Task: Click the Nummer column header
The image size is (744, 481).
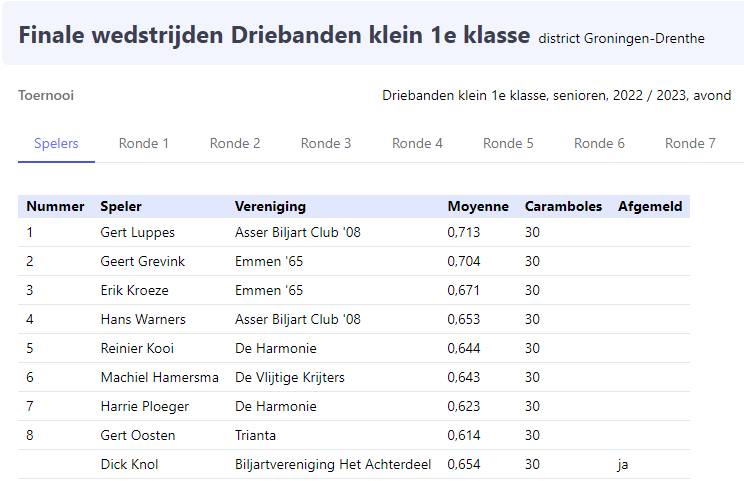Action: pos(55,207)
